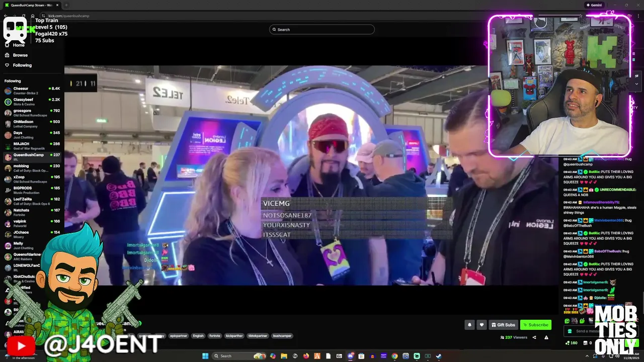Open Firefox from the taskbar
This screenshot has width=644, height=362.
[x=306, y=356]
